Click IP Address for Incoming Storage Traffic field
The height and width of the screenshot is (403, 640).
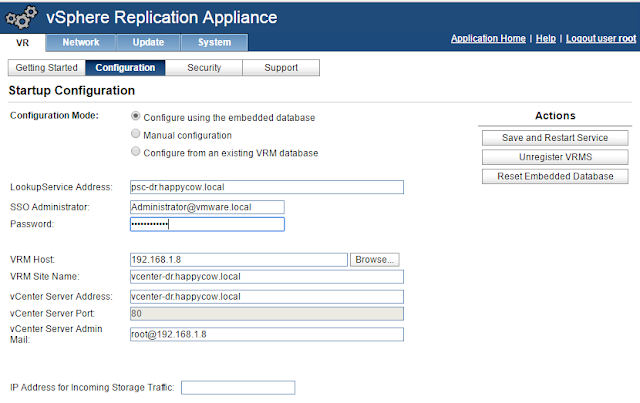pos(238,388)
